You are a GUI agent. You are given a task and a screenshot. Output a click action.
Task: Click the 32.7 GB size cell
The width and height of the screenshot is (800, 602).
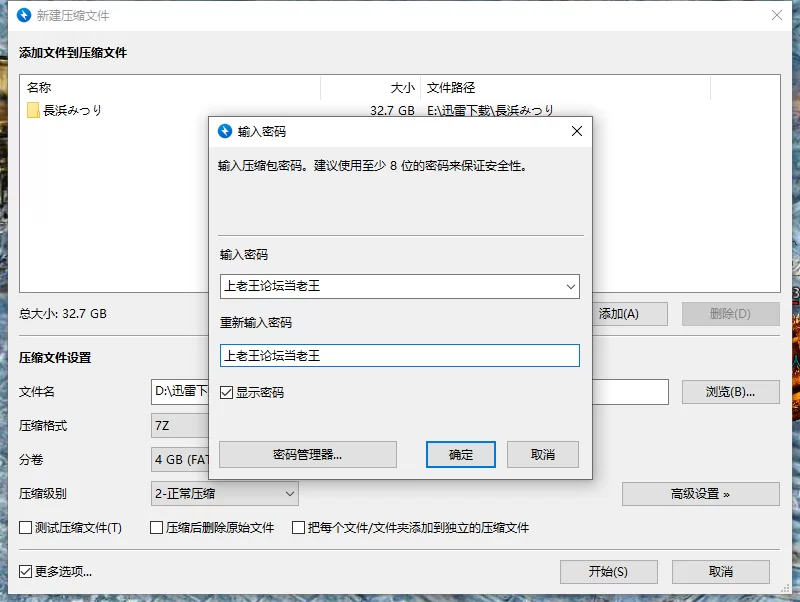392,110
